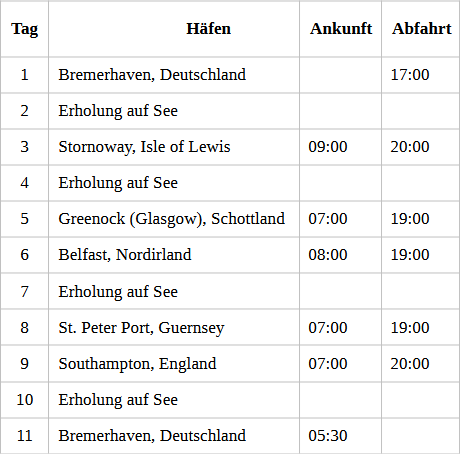Click the Abfahrt column header
Screen dimensions: 460x454
tap(421, 28)
